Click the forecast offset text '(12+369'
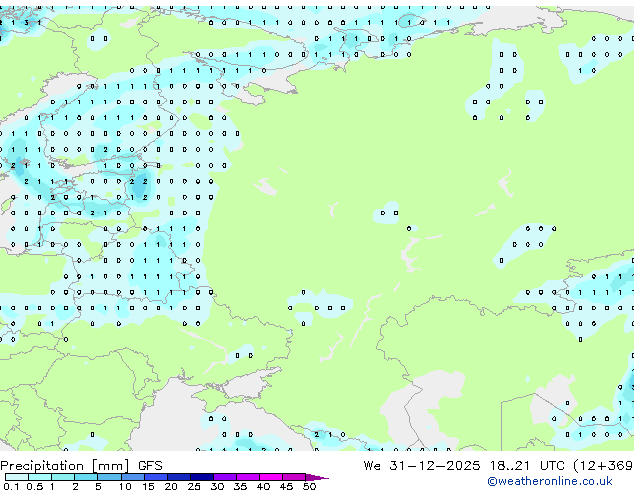This screenshot has width=634, height=490. click(603, 466)
